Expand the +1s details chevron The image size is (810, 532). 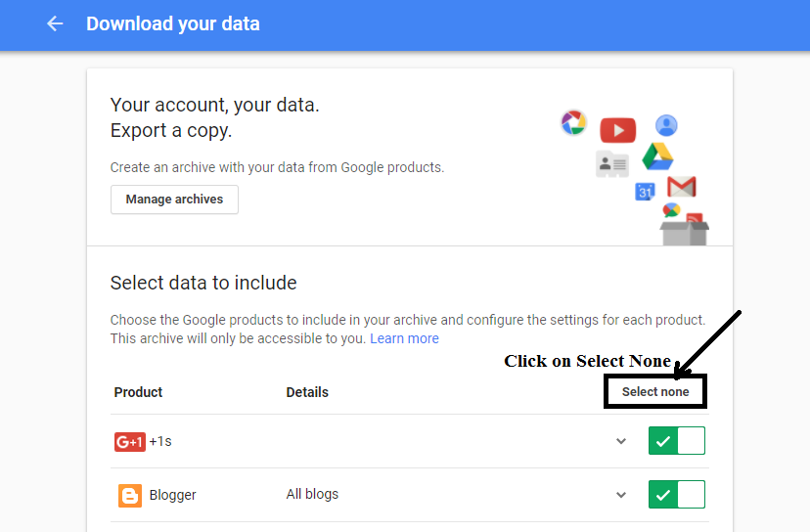click(620, 441)
